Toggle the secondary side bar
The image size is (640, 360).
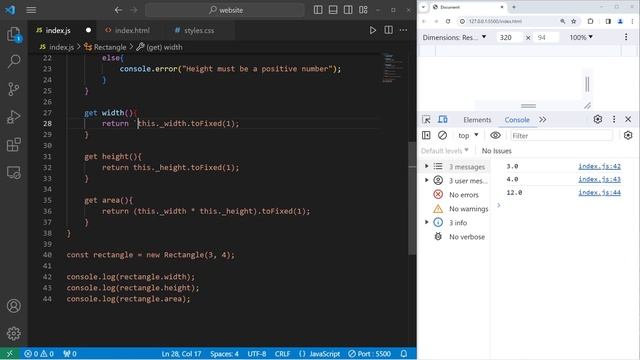pyautogui.click(x=348, y=10)
